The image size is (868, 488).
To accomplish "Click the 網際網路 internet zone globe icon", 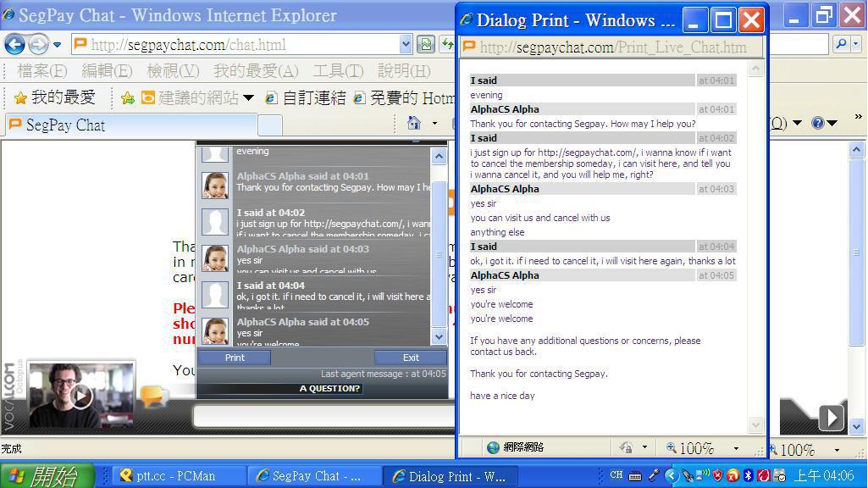I will 493,447.
